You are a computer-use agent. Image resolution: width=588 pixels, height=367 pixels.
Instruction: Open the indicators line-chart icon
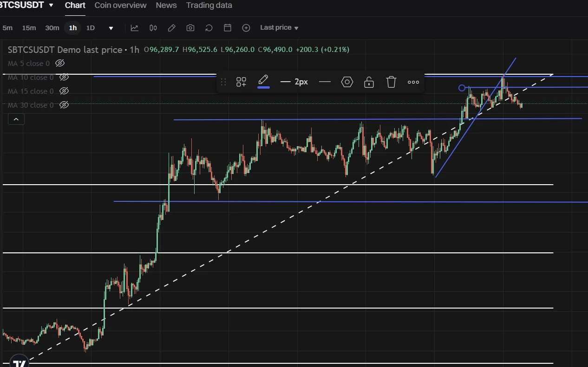(134, 28)
